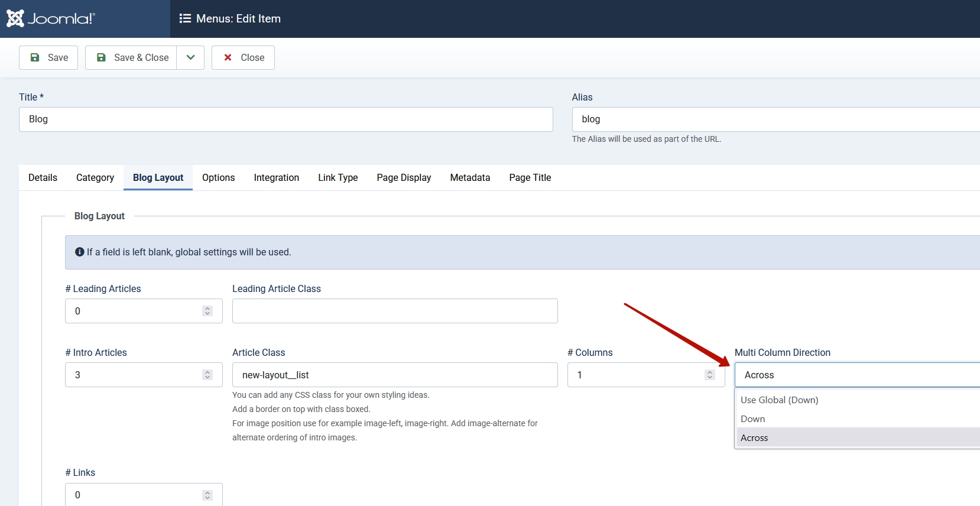Click into the Title input containing Blog
The image size is (980, 506).
pos(286,119)
